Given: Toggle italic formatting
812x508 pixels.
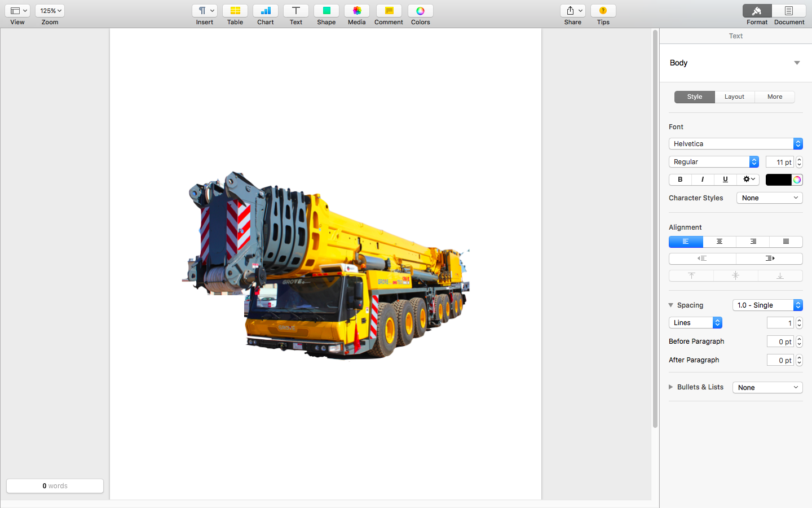Looking at the screenshot, I should click(702, 179).
